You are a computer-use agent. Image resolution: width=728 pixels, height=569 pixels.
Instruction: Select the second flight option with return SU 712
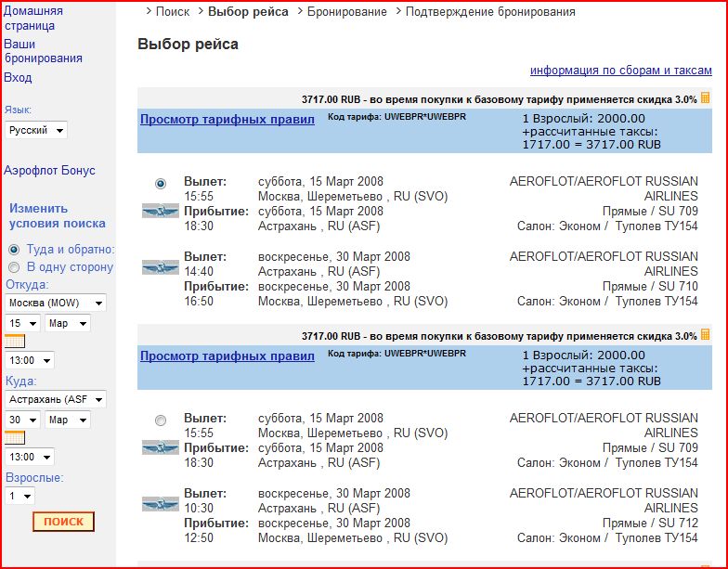click(x=162, y=420)
